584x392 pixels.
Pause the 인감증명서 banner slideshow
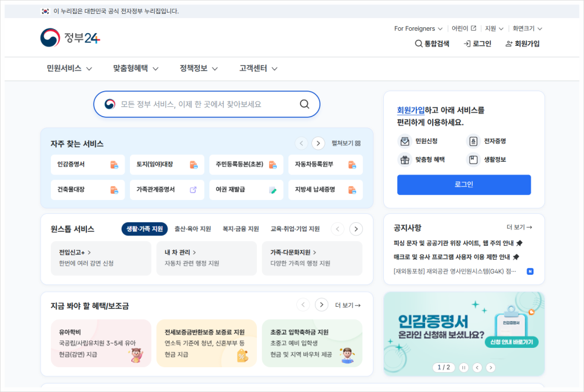pos(463,367)
